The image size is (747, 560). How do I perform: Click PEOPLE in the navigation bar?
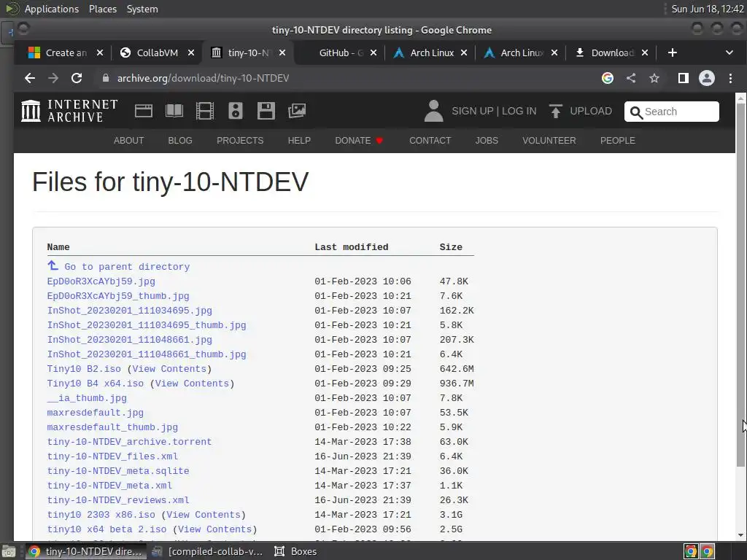[x=617, y=141]
